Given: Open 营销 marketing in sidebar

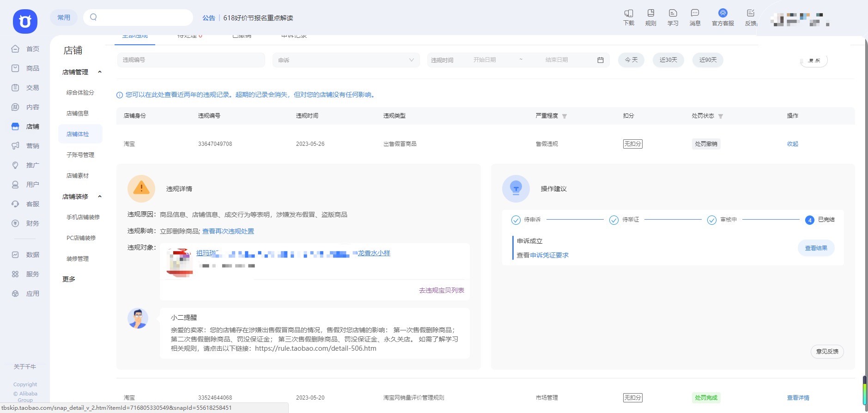Looking at the screenshot, I should pyautogui.click(x=25, y=146).
